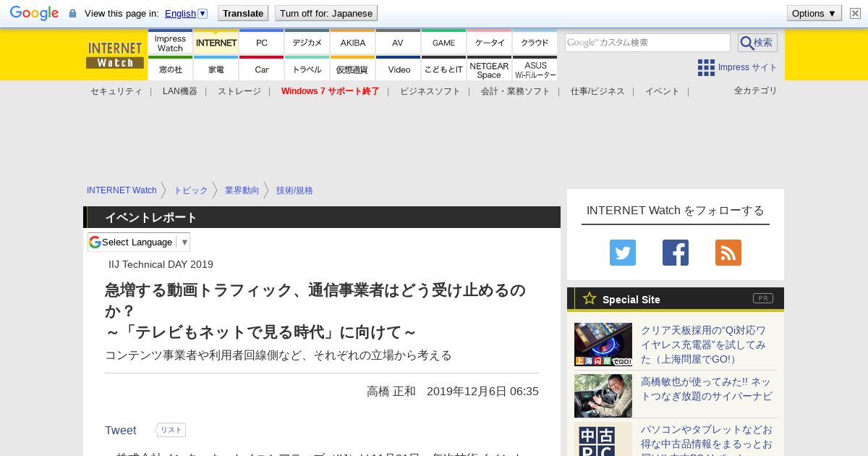
Task: Open the ASUS Wi-Fiルーター tab
Action: pos(535,69)
